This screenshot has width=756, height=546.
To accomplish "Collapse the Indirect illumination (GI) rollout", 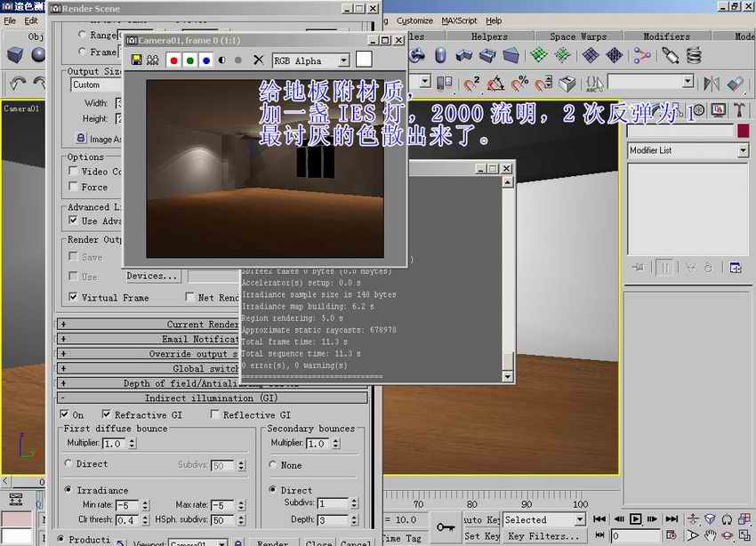I will (x=212, y=398).
